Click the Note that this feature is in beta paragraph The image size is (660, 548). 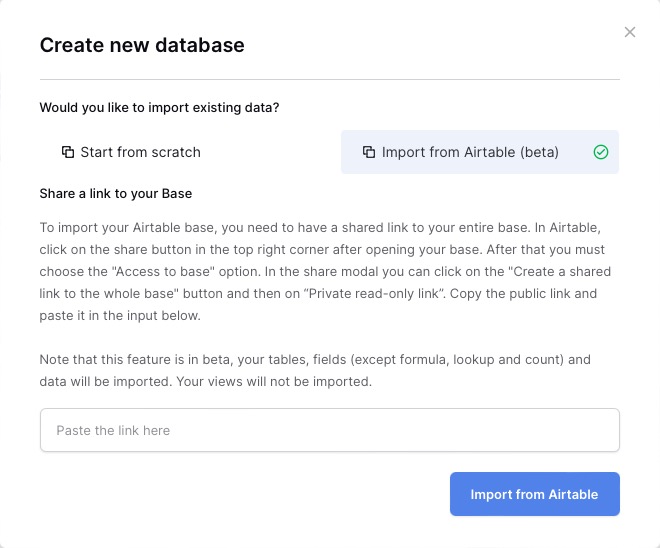click(x=315, y=370)
